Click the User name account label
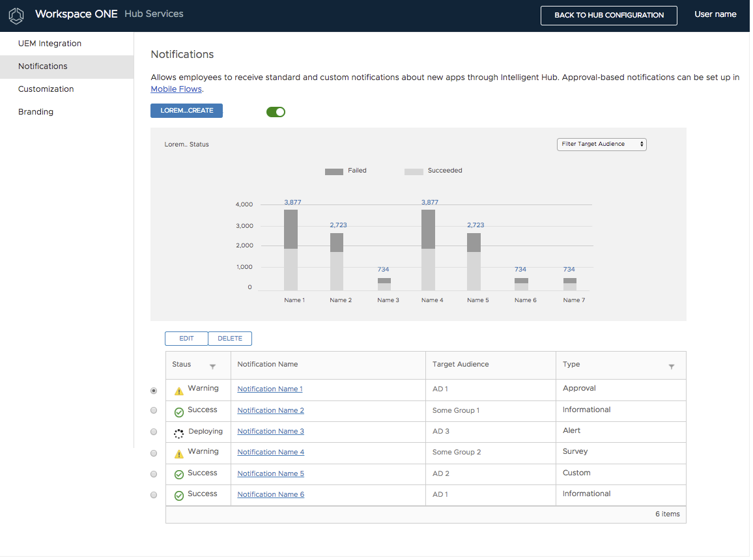This screenshot has height=560, width=753. (x=715, y=14)
